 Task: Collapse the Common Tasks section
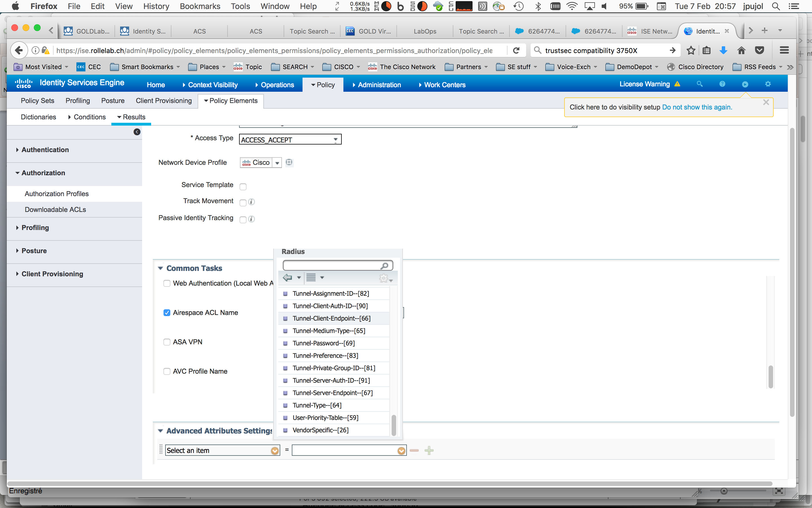pos(160,268)
